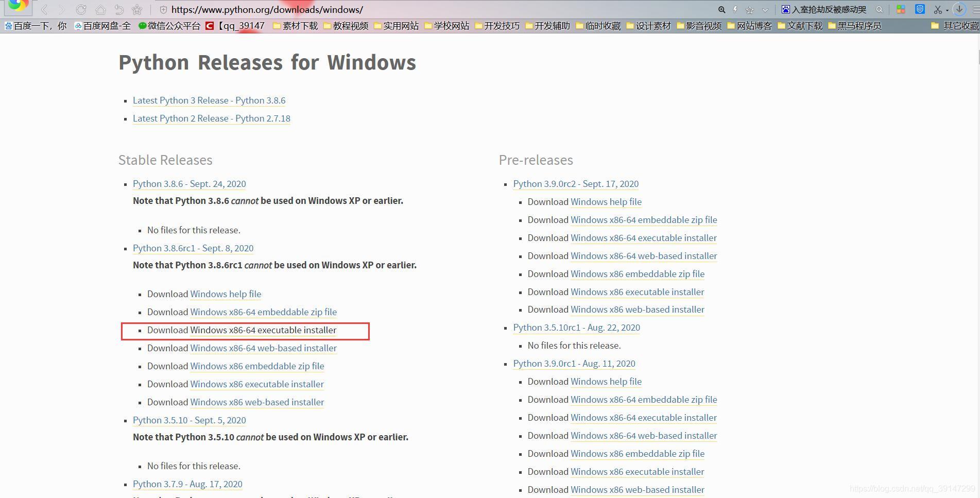Download 3.9.0rc2 Windows x86 web-based installer
Image resolution: width=980 pixels, height=498 pixels.
tap(638, 310)
